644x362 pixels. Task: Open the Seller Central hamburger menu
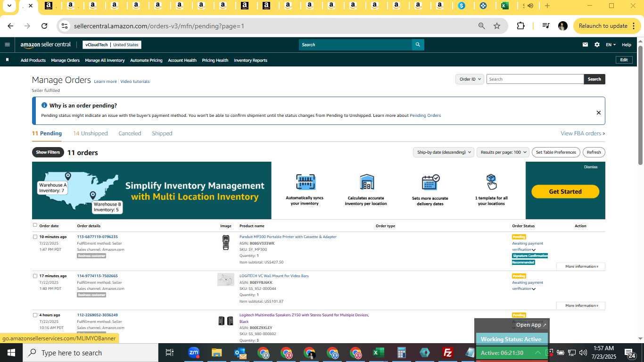point(7,45)
